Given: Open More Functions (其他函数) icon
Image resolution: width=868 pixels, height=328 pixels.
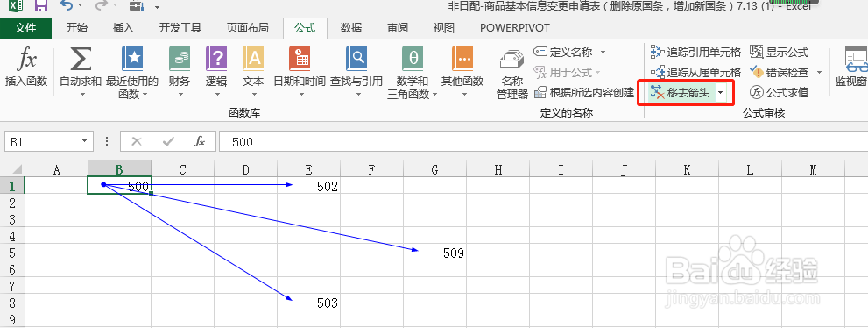Looking at the screenshot, I should [x=462, y=59].
